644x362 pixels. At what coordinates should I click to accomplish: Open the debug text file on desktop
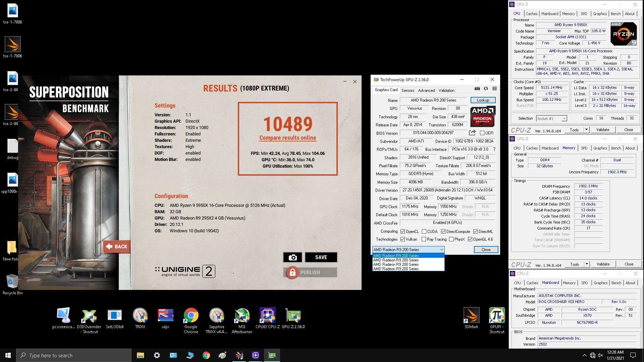pos(12,149)
